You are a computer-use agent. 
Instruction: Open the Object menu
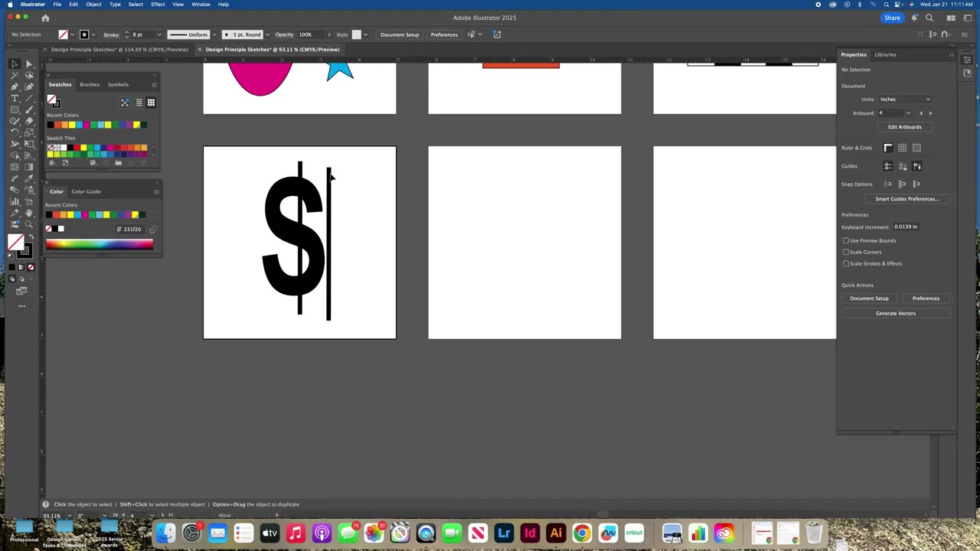[x=93, y=5]
